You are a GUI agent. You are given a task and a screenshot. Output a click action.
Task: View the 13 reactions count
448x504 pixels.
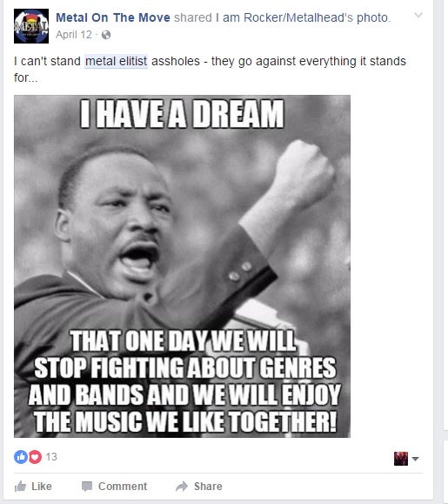[x=51, y=456]
